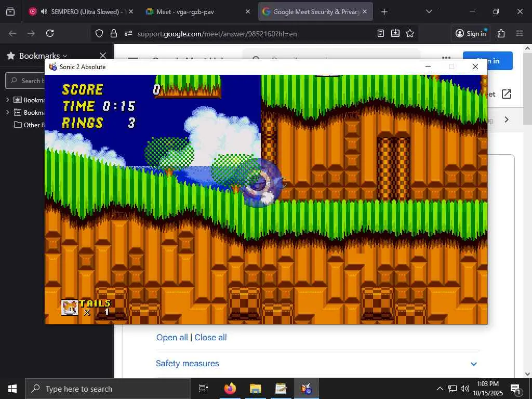Click the right chevron arrow on help page

[x=507, y=119]
